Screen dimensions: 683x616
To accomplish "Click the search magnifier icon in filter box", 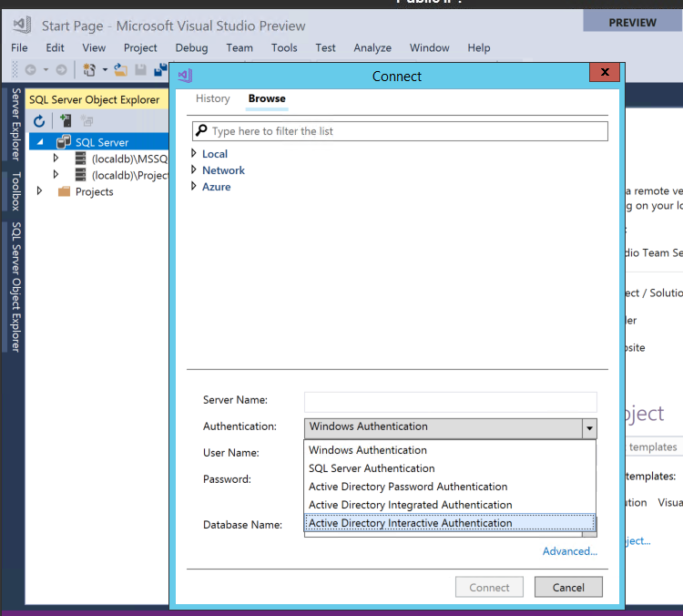I will [x=202, y=131].
